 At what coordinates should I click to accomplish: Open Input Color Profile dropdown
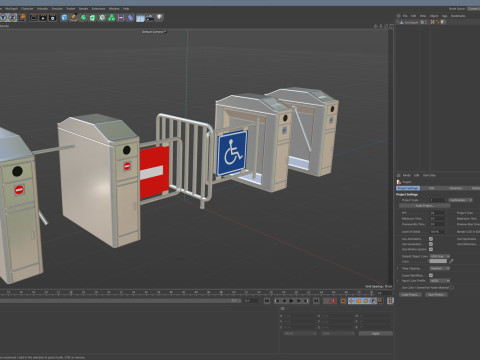click(440, 281)
